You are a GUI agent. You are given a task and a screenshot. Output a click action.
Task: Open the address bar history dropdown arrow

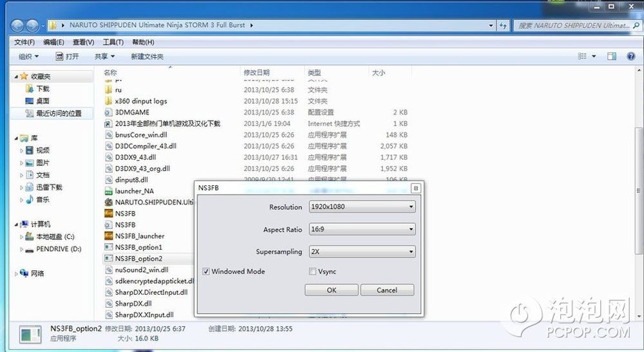(491, 26)
